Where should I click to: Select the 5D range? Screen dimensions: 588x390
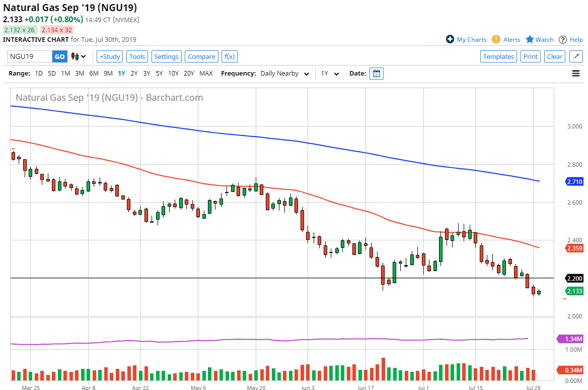pos(52,74)
